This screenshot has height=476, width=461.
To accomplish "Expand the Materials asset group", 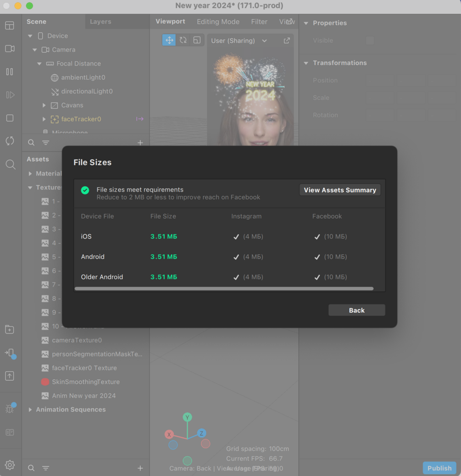I will click(30, 174).
